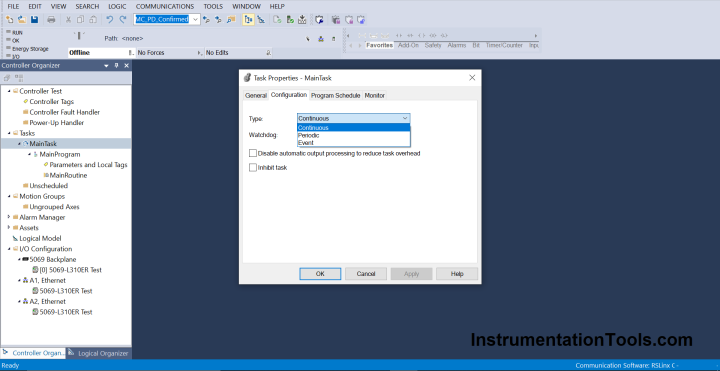The height and width of the screenshot is (371, 720).
Task: Redo the last undone action
Action: [122, 19]
